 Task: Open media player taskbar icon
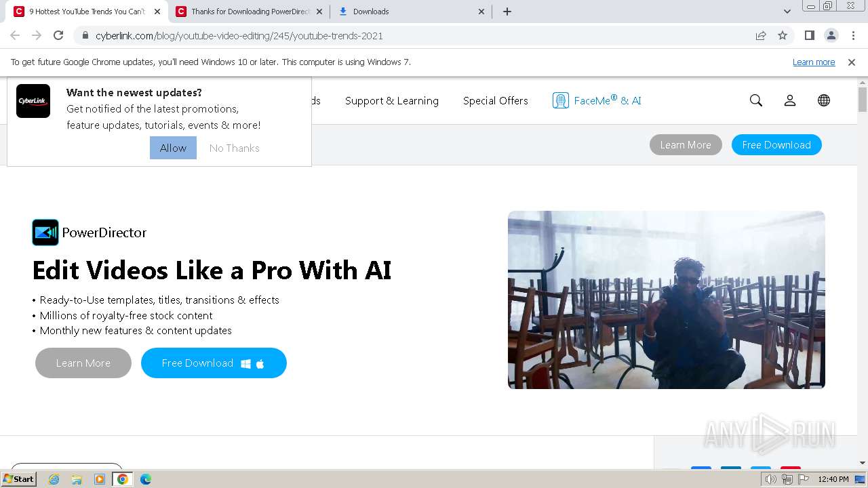click(100, 479)
